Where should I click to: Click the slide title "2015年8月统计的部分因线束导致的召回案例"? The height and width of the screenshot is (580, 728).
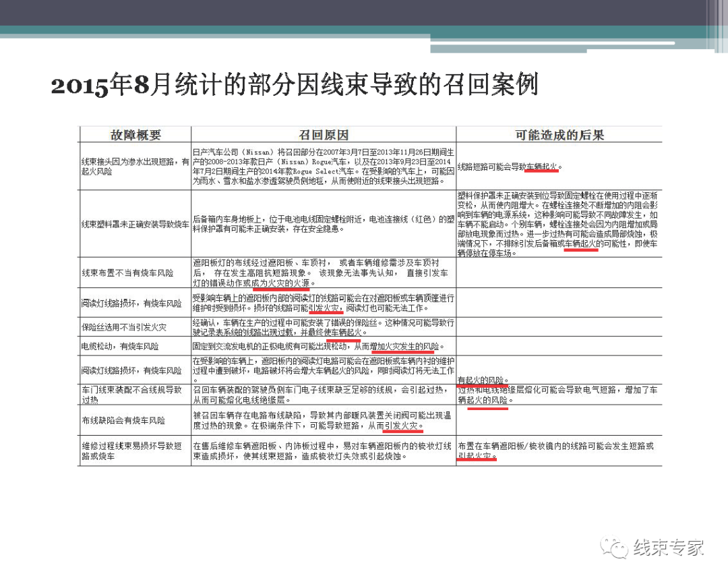(295, 86)
